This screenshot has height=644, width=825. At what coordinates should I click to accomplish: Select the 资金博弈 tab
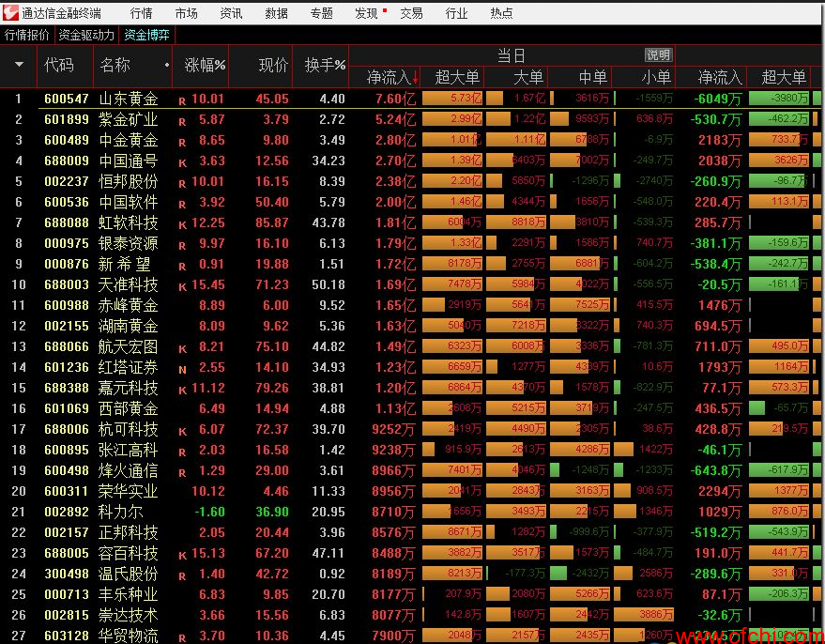pos(146,36)
